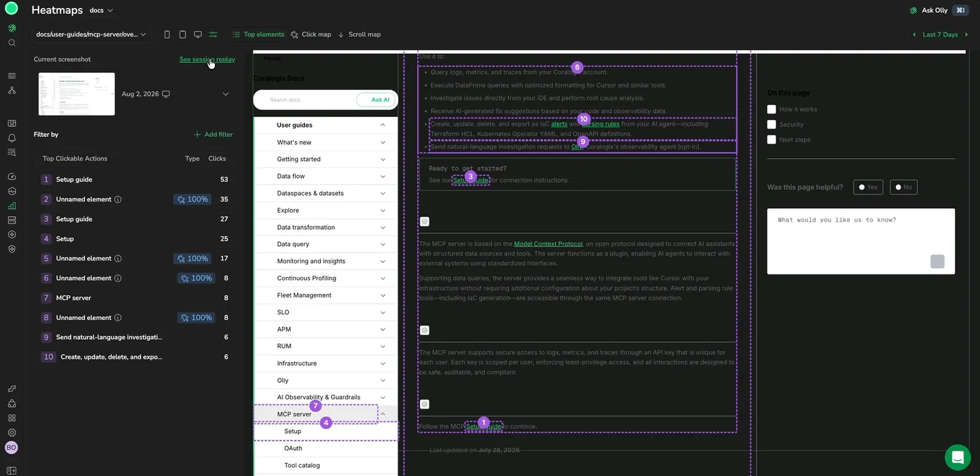Click the Clicks column header
Image resolution: width=980 pixels, height=476 pixels.
217,159
